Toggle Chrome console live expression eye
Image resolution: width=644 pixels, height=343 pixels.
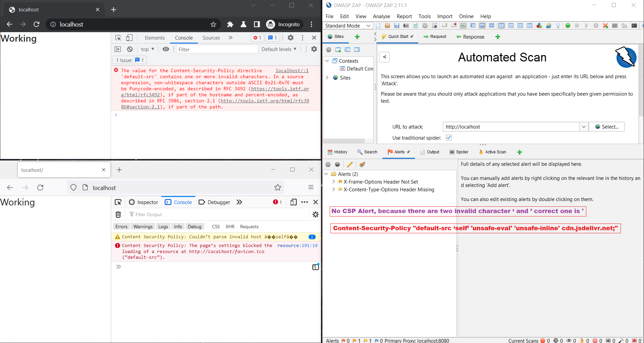166,49
